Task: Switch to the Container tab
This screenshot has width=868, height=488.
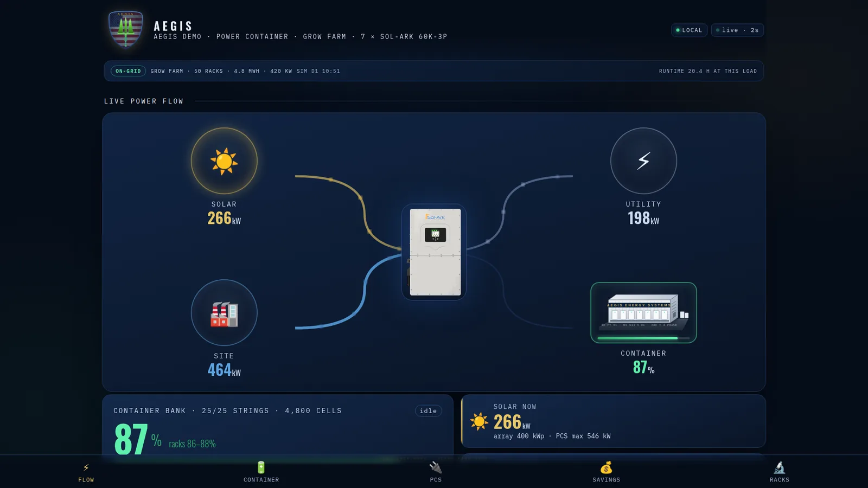Action: click(261, 472)
